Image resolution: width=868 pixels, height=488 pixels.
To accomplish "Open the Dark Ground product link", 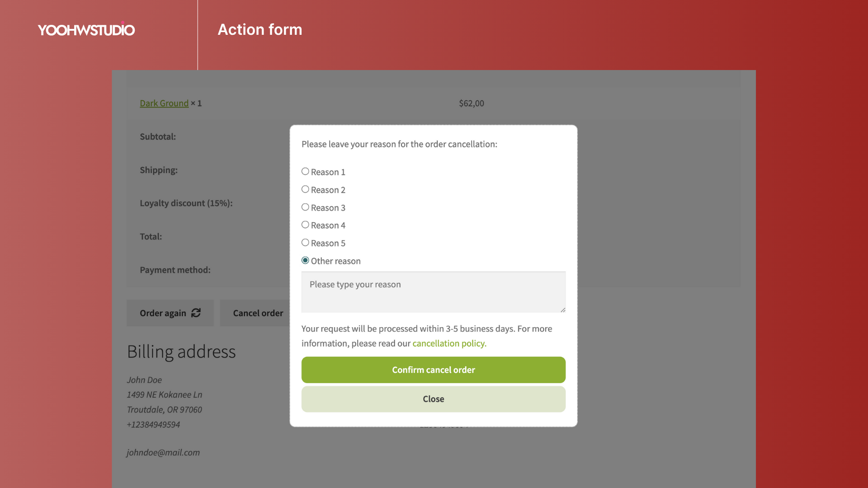I will pyautogui.click(x=164, y=103).
